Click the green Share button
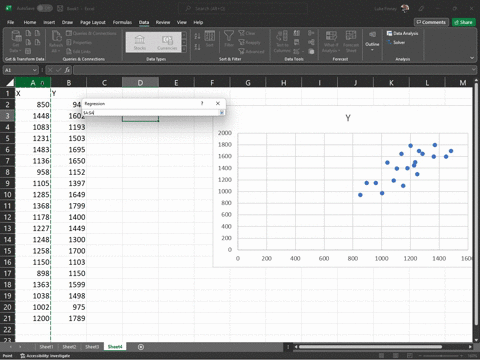This screenshot has width=480, height=360. pyautogui.click(x=464, y=22)
